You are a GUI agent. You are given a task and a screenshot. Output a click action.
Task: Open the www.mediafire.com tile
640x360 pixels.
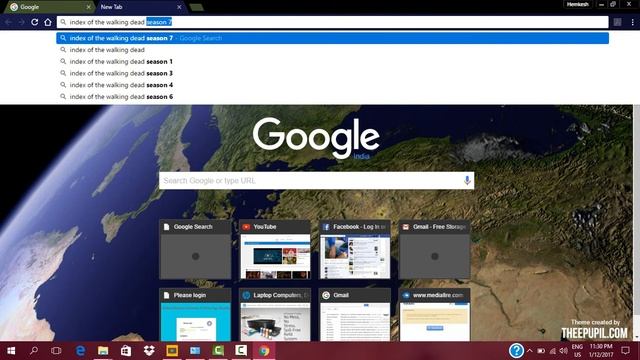pos(434,315)
